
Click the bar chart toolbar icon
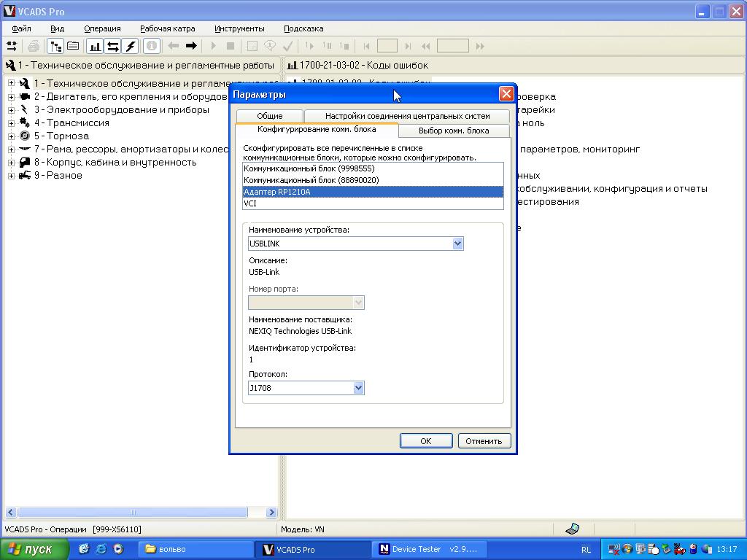coord(95,46)
